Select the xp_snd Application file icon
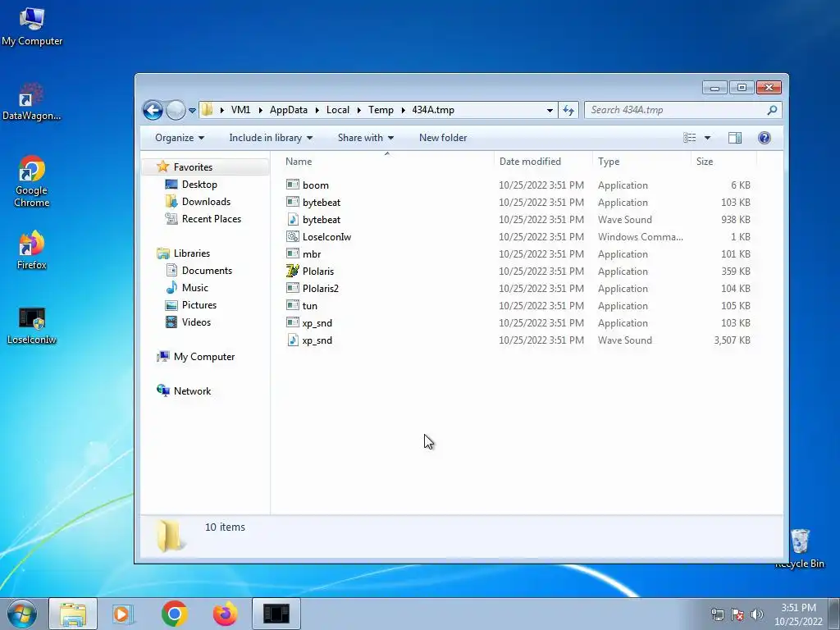Viewport: 840px width, 630px height. (293, 322)
